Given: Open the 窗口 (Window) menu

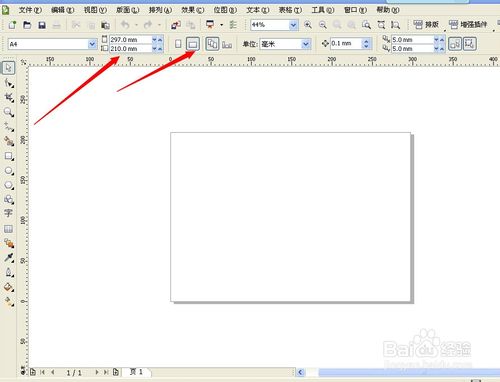Looking at the screenshot, I should (x=355, y=10).
